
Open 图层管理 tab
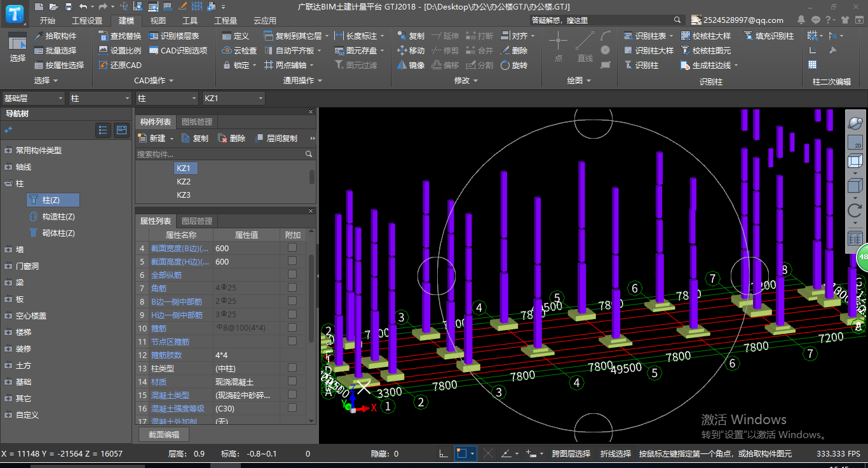(x=197, y=221)
